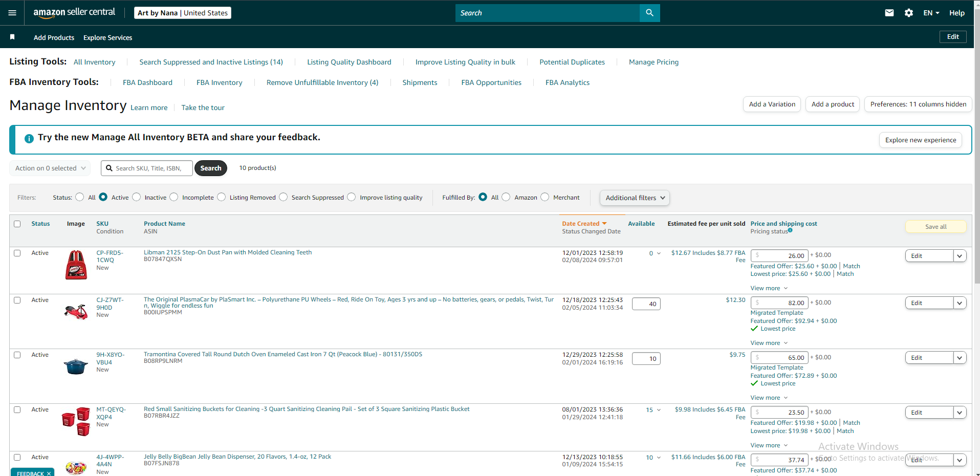Expand View more for PlasmaCar pricing
The height and width of the screenshot is (476, 980).
tap(769, 343)
